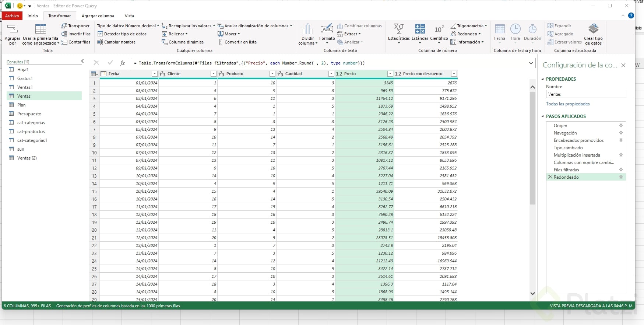Click the smiley feedback icon in title bar

click(x=20, y=6)
